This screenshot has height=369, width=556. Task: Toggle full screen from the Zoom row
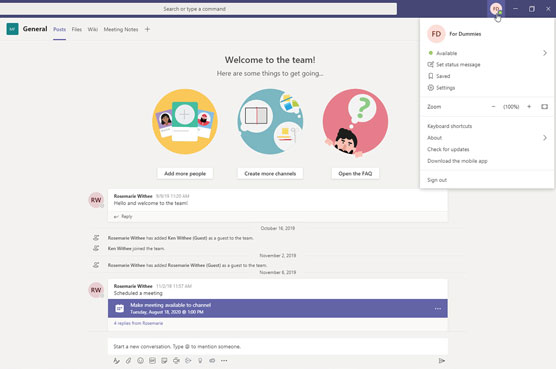pyautogui.click(x=544, y=107)
